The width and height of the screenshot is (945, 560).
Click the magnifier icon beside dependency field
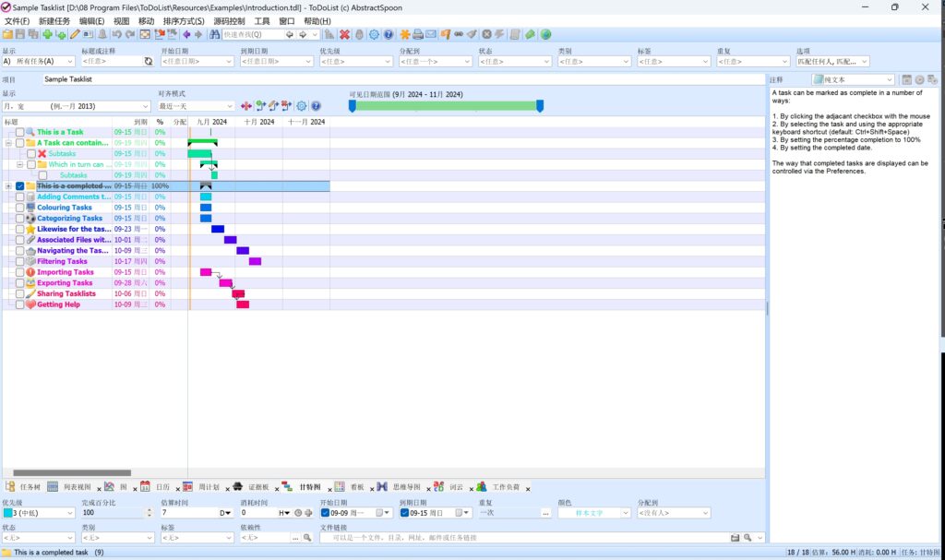307,538
